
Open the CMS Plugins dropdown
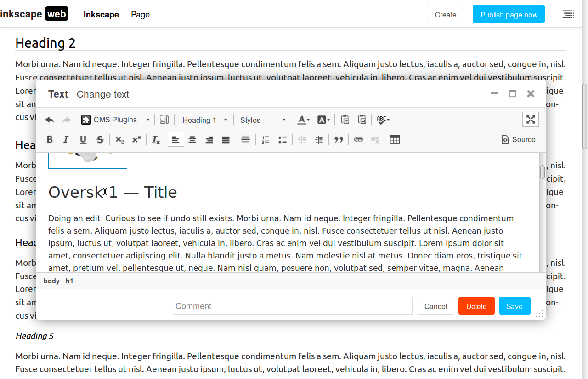pyautogui.click(x=116, y=120)
